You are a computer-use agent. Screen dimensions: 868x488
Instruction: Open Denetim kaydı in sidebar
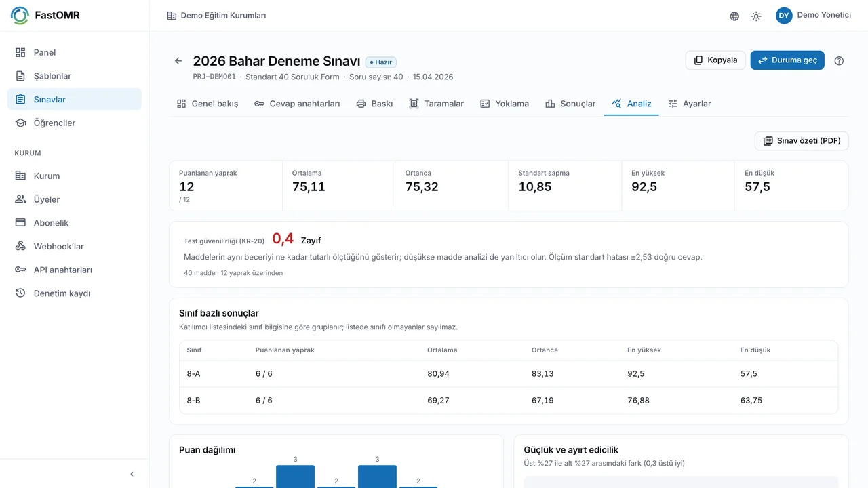click(x=75, y=293)
